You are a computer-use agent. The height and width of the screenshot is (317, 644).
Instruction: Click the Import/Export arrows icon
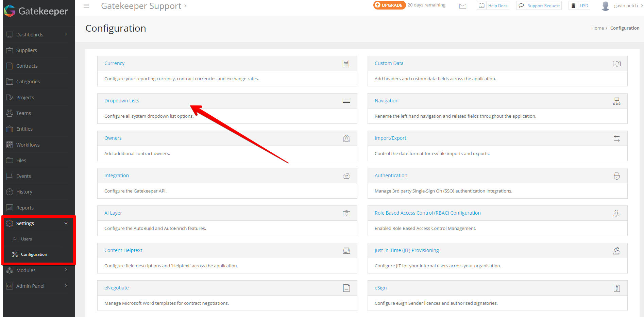click(616, 138)
